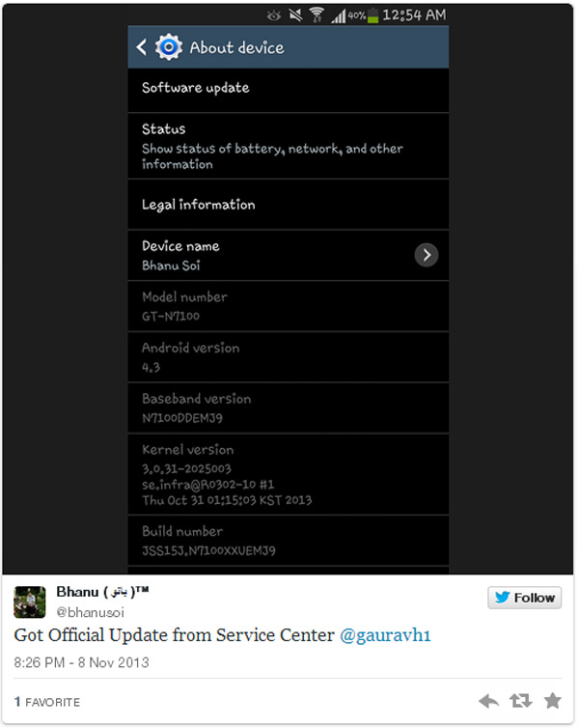The width and height of the screenshot is (579, 728).
Task: Expand Device name with the round chevron
Action: point(426,255)
